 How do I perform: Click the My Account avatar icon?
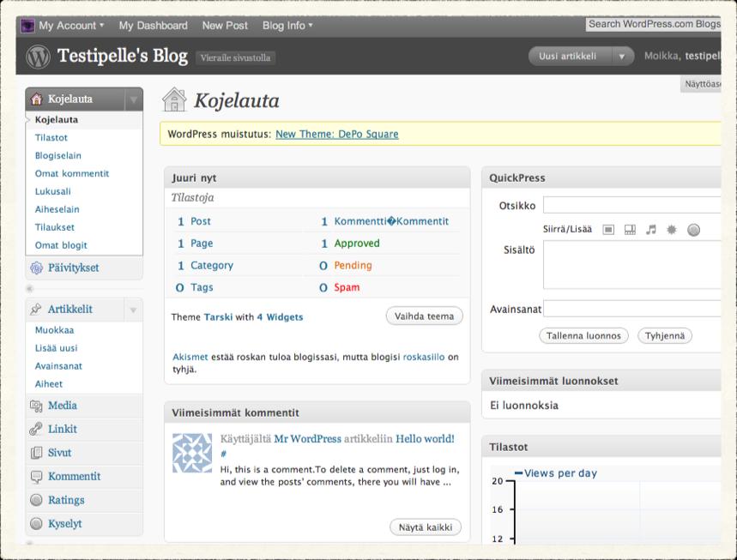tap(27, 26)
